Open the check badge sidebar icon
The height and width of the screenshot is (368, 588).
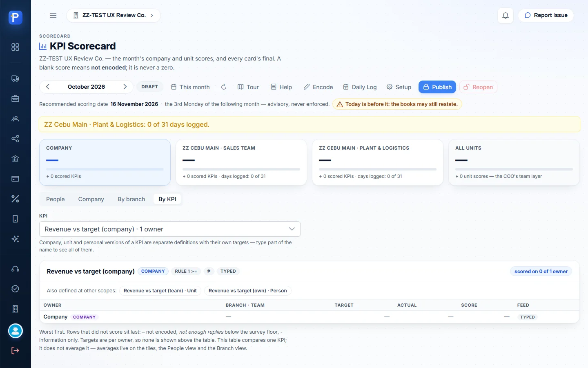point(15,289)
